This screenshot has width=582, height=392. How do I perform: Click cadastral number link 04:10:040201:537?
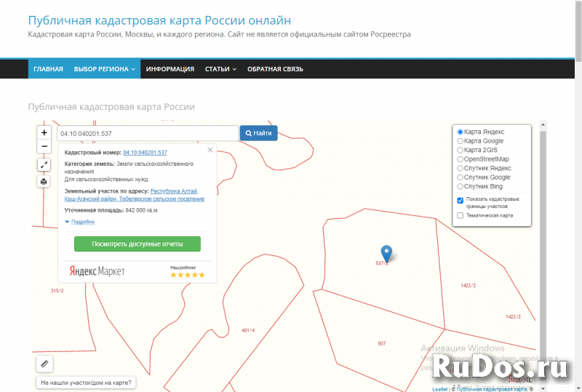(145, 153)
